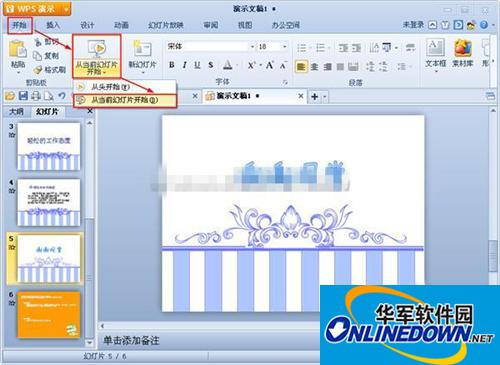Open the 动画 (Animation) ribbon tab
This screenshot has width=500, height=365.
121,25
